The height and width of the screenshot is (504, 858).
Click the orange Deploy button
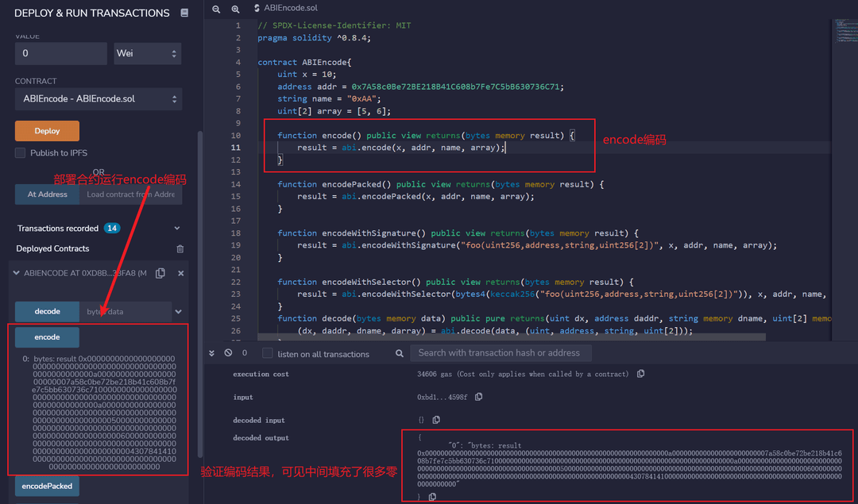pos(47,131)
